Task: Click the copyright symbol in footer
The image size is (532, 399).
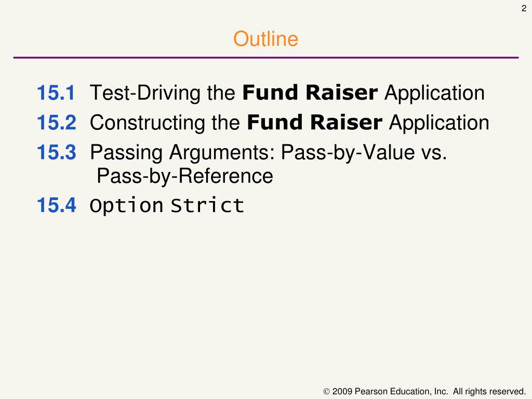Action: click(x=326, y=392)
